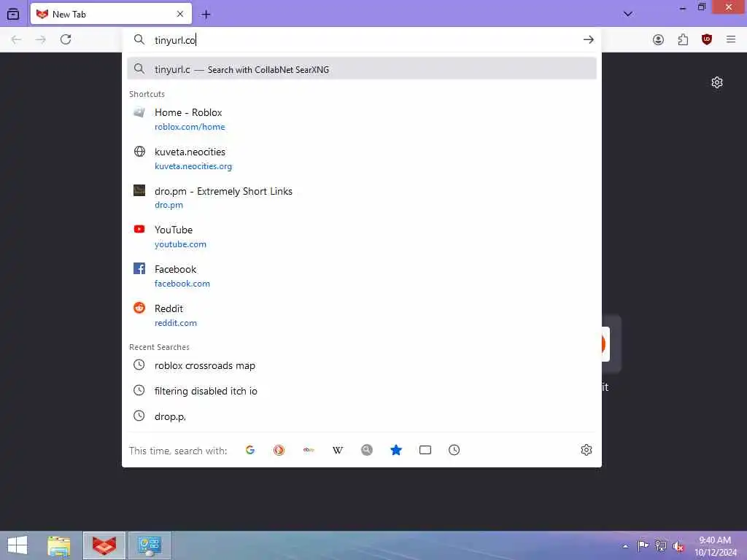Image resolution: width=747 pixels, height=560 pixels.
Task: Open the account profile icon
Action: [x=658, y=40]
